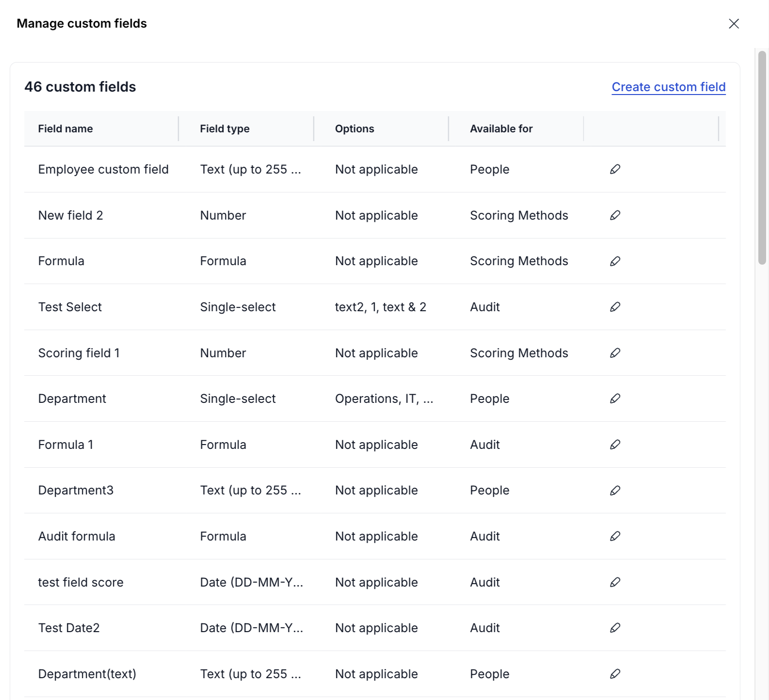Click pencil icon for New field 2
Image resolution: width=769 pixels, height=700 pixels.
(615, 215)
